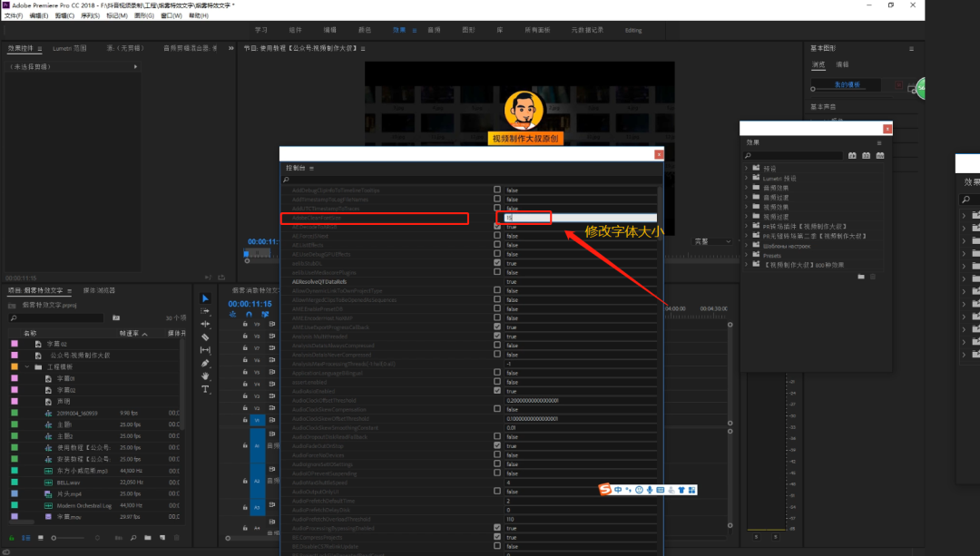
Task: Close the floating Effects window
Action: pyautogui.click(x=887, y=129)
